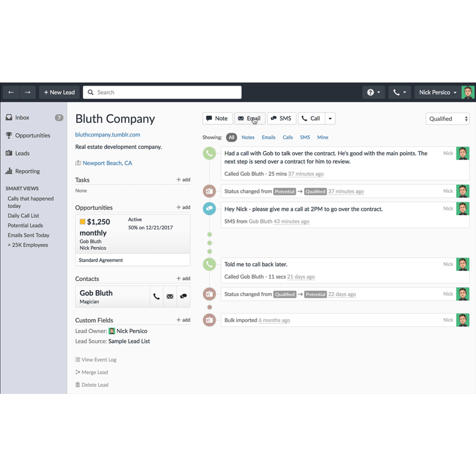Expand the Call button options arrow
Image resolution: width=476 pixels, height=476 pixels.
330,118
